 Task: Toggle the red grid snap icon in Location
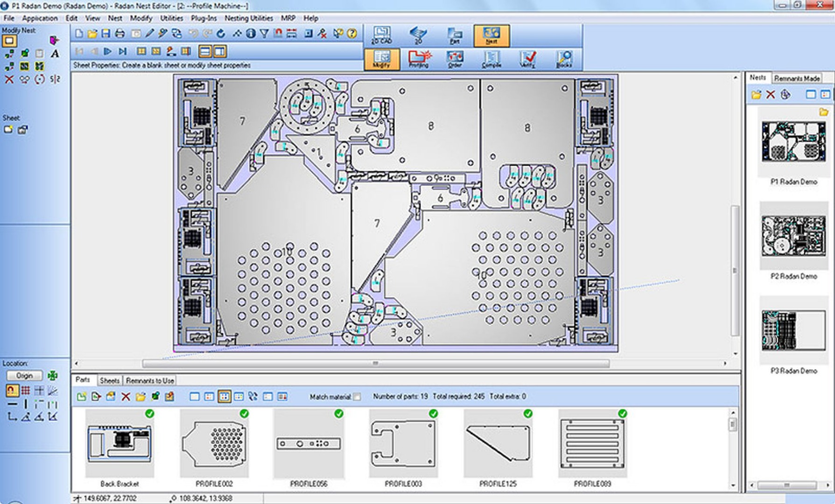point(25,390)
